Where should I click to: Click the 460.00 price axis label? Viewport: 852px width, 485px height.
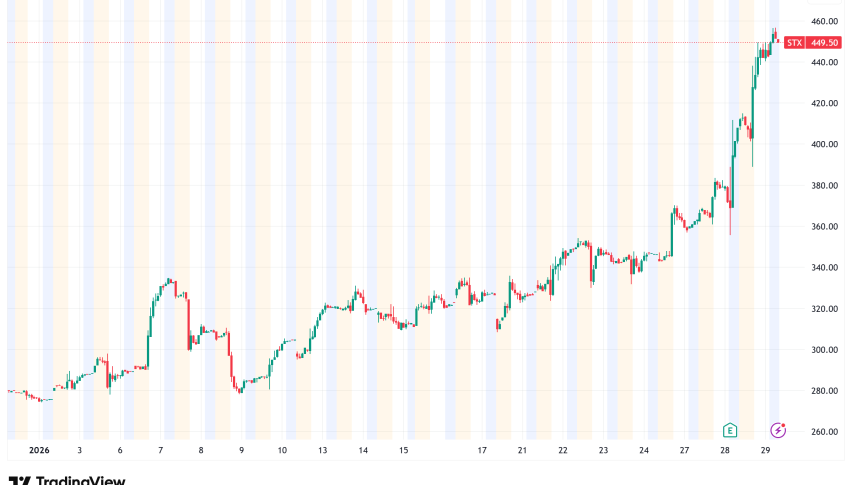(825, 21)
